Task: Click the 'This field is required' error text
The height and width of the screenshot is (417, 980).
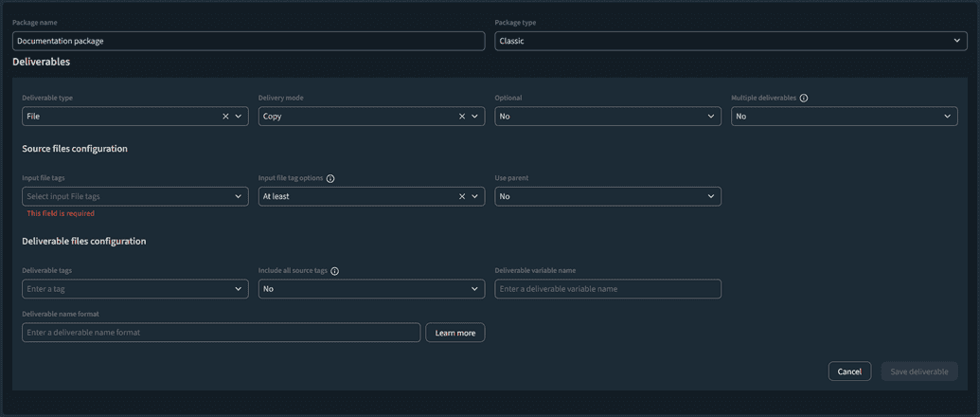Action: tap(61, 213)
